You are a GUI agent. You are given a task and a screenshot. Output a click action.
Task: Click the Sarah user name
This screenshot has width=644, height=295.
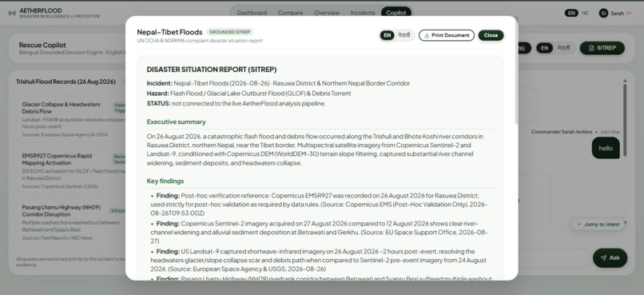[617, 13]
